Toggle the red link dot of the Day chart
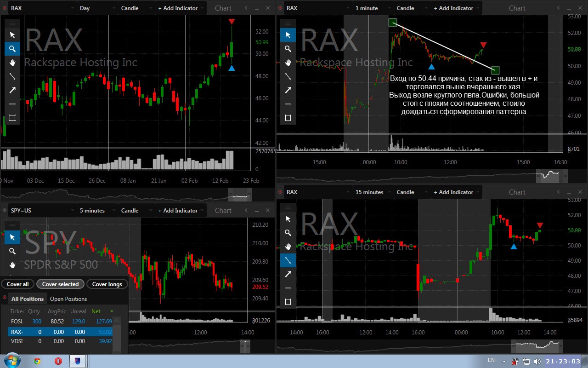The image size is (588, 368). tap(4, 8)
